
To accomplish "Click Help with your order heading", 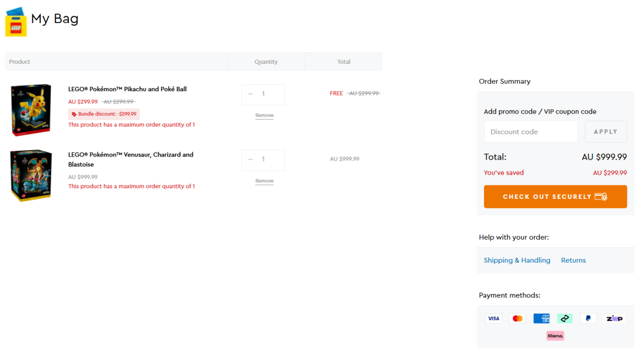I will 514,237.
